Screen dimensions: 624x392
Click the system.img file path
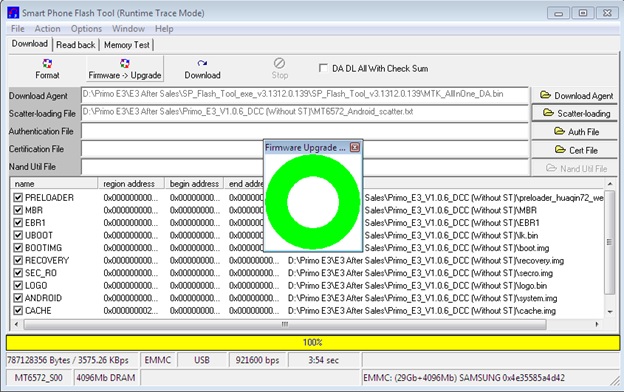pyautogui.click(x=422, y=298)
